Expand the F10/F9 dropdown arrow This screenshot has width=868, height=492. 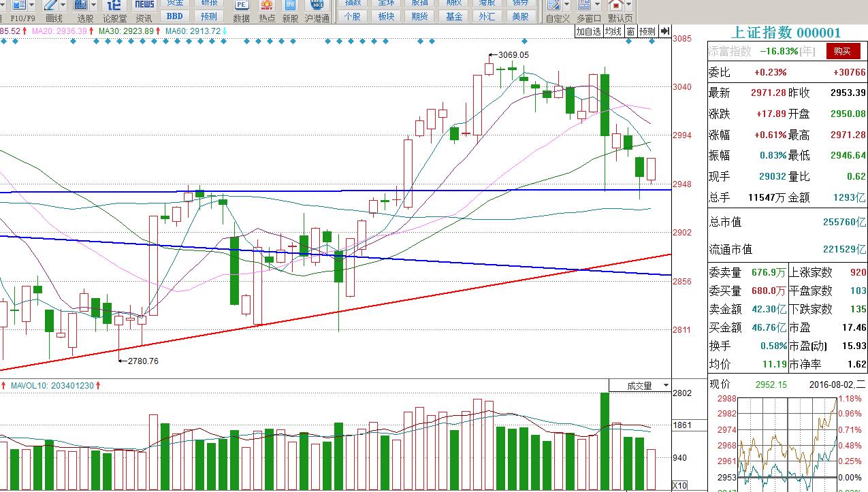click(x=31, y=5)
